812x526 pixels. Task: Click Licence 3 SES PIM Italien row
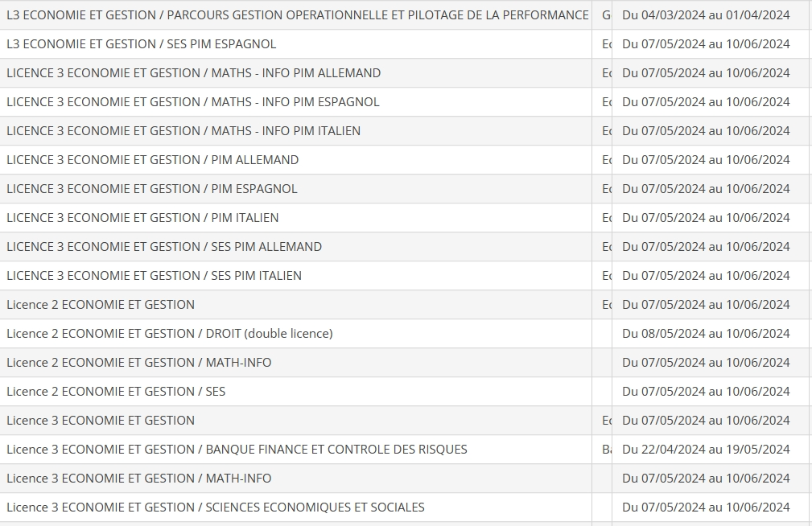404,276
